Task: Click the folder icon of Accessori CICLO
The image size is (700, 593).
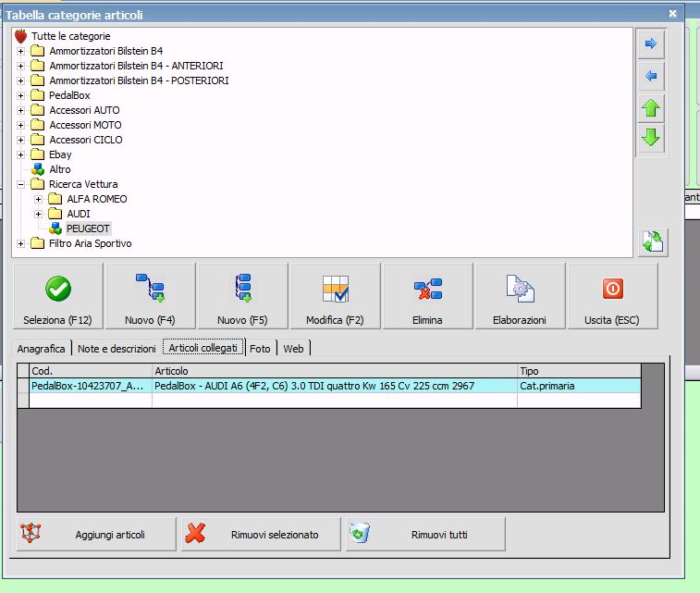Action: point(38,140)
